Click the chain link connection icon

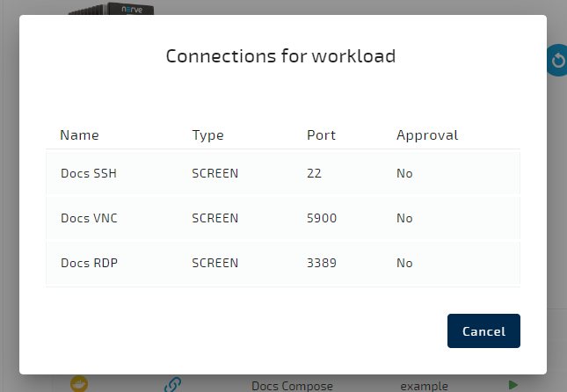point(173,384)
